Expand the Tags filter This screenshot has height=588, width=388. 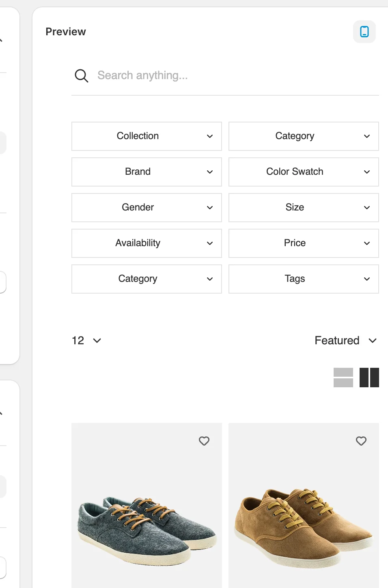click(x=304, y=279)
